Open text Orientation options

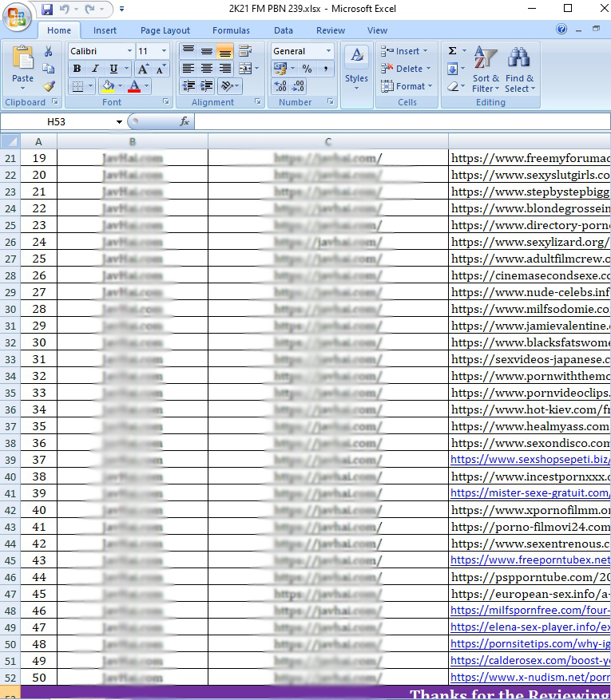pyautogui.click(x=229, y=85)
